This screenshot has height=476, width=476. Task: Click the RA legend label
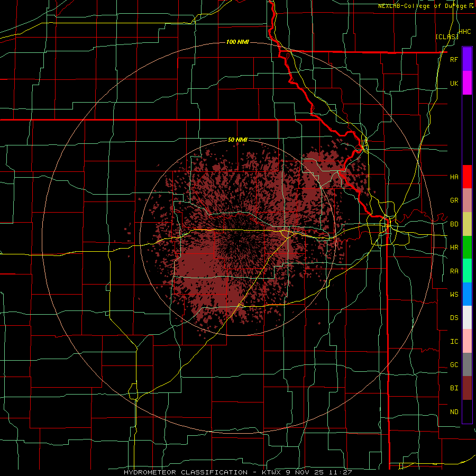pyautogui.click(x=454, y=271)
